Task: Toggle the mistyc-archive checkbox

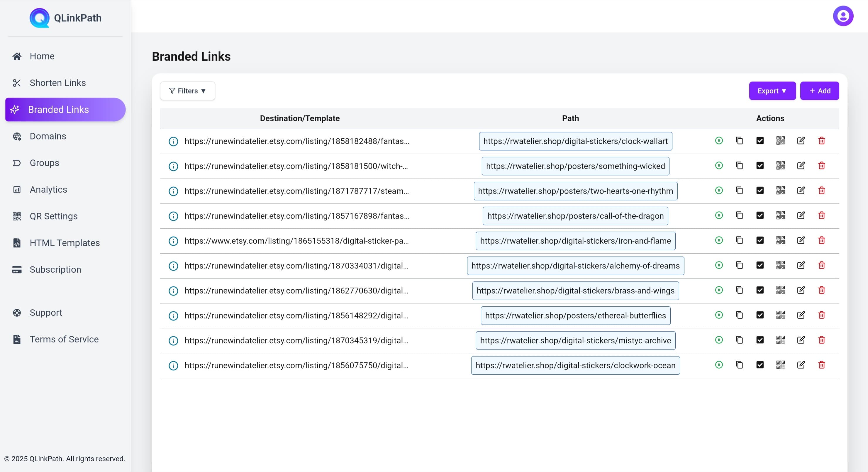Action: pos(760,340)
